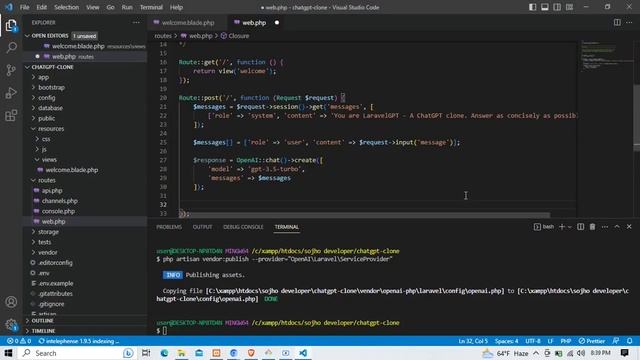The width and height of the screenshot is (640, 360).
Task: Kill the terminal with trash icon
Action: 592,227
